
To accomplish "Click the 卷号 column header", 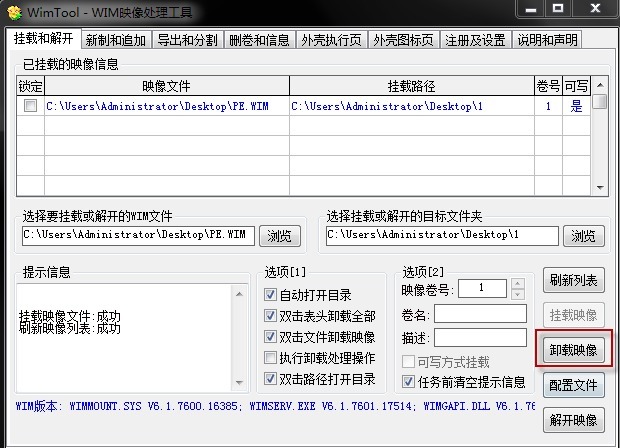I will 548,86.
